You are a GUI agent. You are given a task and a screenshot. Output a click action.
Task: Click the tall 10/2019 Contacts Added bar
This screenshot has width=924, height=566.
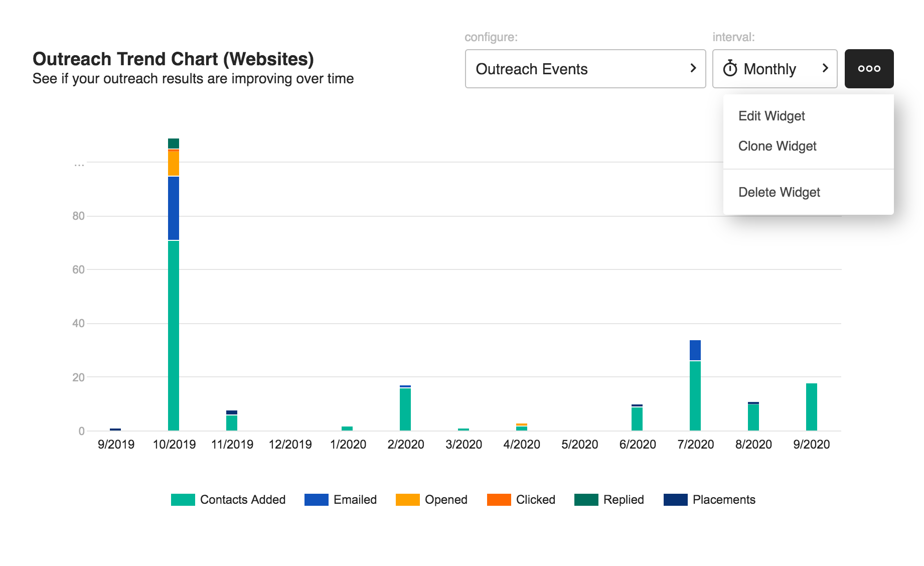point(174,335)
